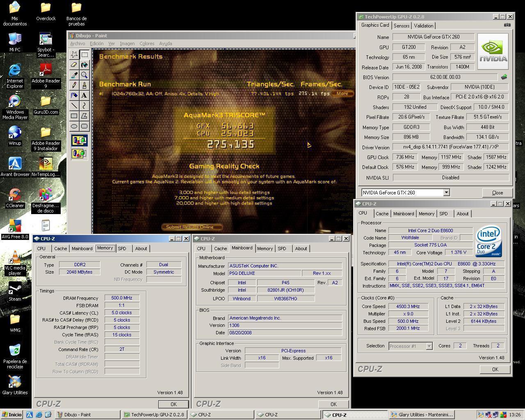Click the Internet Explorer quick launch icon
Screen dimensions: 525x420
(x=39, y=415)
